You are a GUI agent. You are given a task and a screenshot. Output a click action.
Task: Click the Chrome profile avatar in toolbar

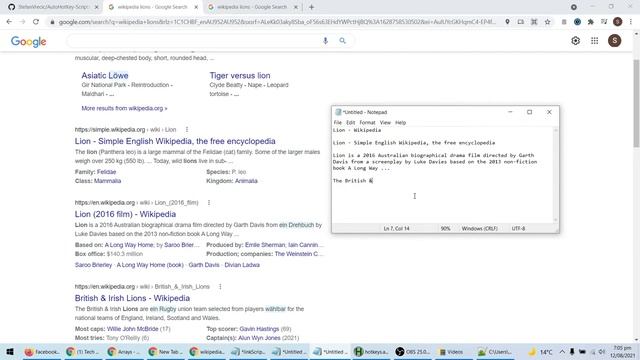coord(618,22)
